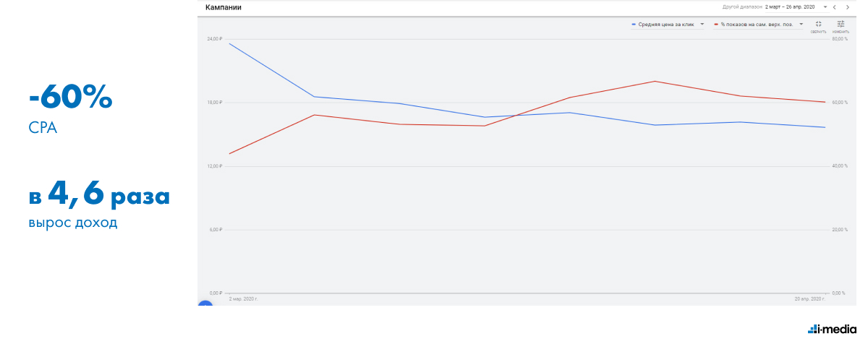Click the red metric color indicator

[716, 25]
